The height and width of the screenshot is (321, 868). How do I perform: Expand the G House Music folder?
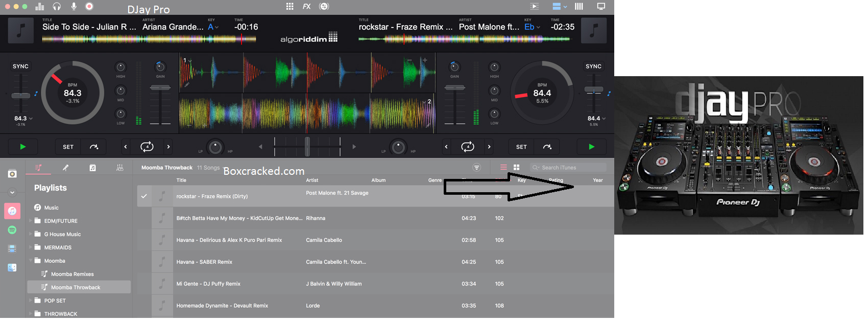click(31, 234)
